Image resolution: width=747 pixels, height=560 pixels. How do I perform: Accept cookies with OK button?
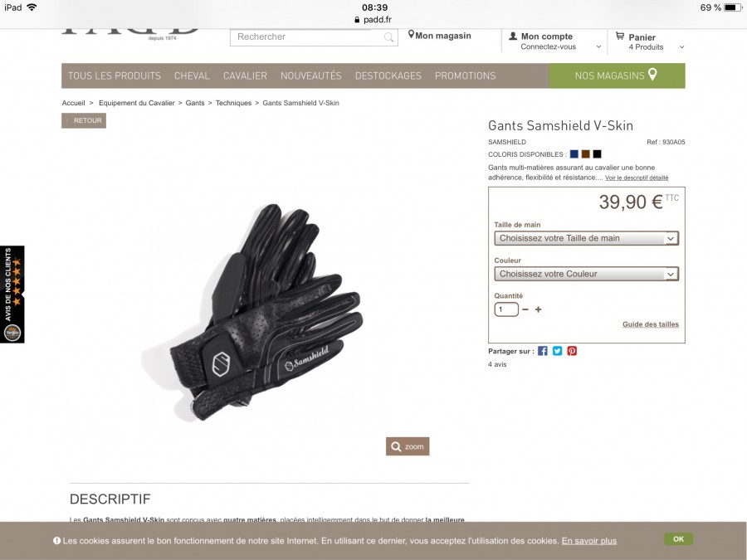[x=678, y=539]
